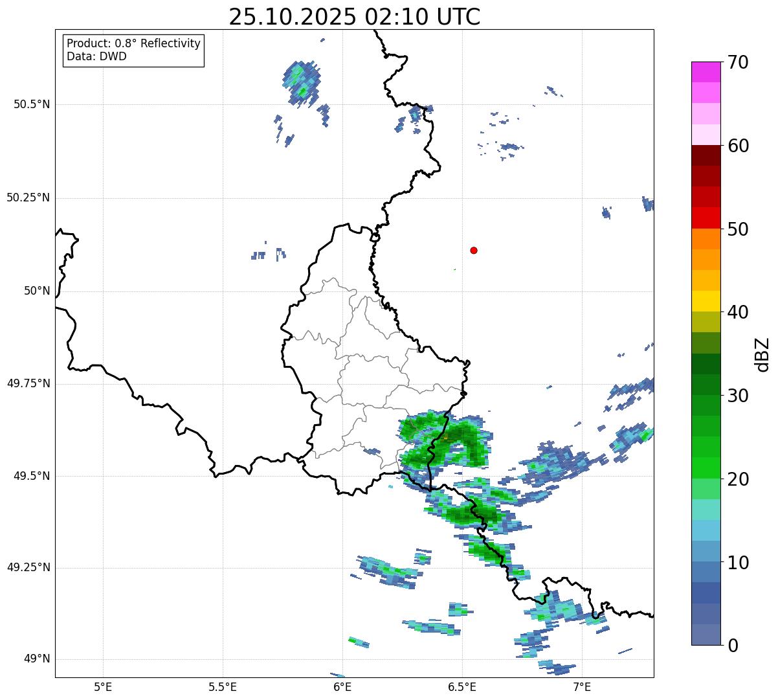Click "Product: 0.8° Reflectivity" in the info box
This screenshot has width=778, height=700.
[133, 43]
